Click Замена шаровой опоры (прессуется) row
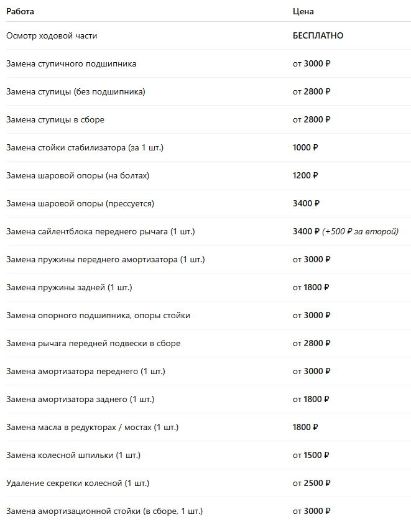Image resolution: width=411 pixels, height=532 pixels. pyautogui.click(x=208, y=204)
